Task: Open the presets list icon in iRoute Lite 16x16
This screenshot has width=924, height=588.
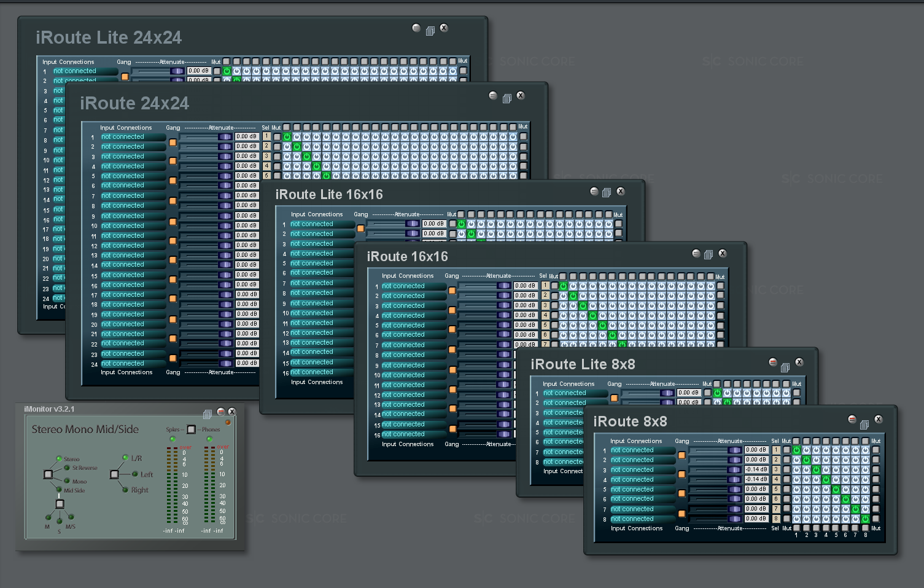Action: click(607, 192)
